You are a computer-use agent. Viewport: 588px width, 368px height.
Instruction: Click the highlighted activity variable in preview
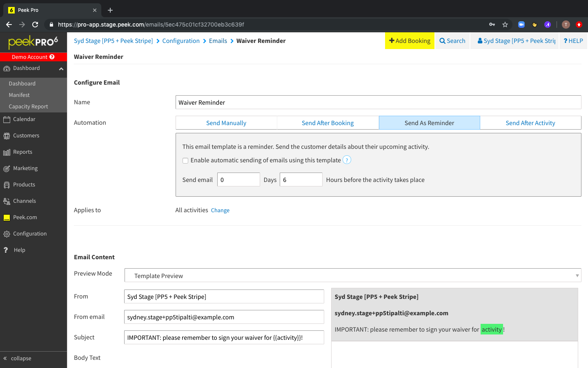click(492, 330)
